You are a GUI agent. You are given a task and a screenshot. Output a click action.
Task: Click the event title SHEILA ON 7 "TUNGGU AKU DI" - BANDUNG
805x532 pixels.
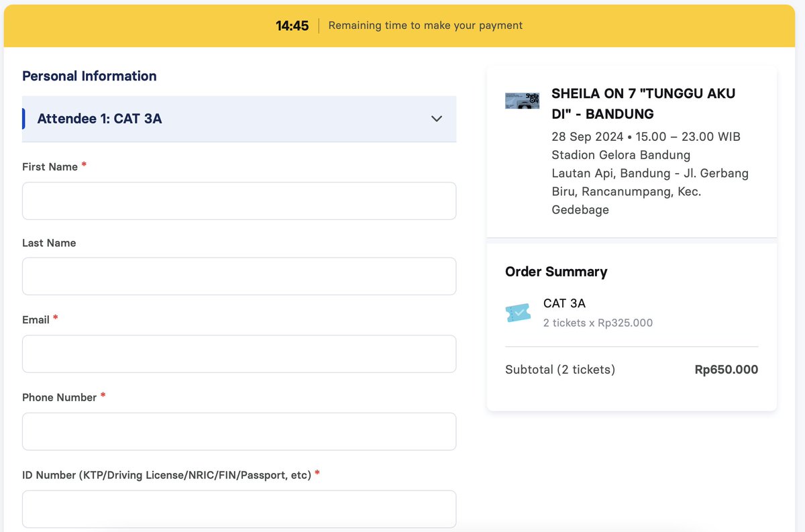pyautogui.click(x=643, y=103)
